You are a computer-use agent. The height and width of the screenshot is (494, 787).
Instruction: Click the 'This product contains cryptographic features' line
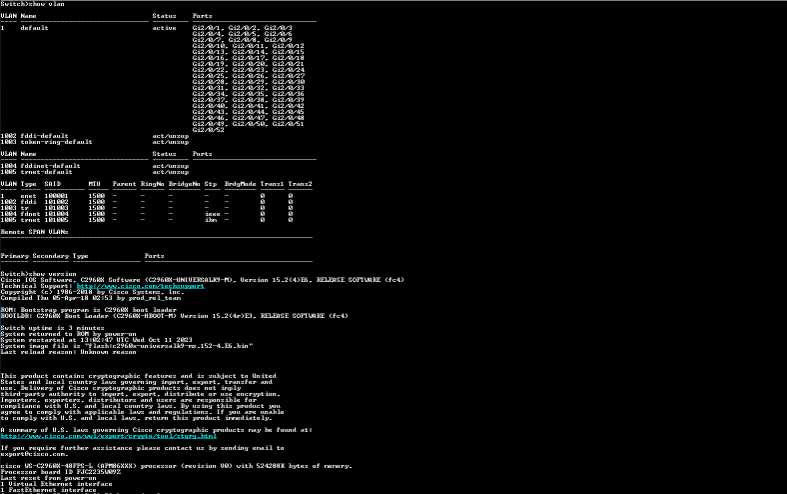pos(139,376)
